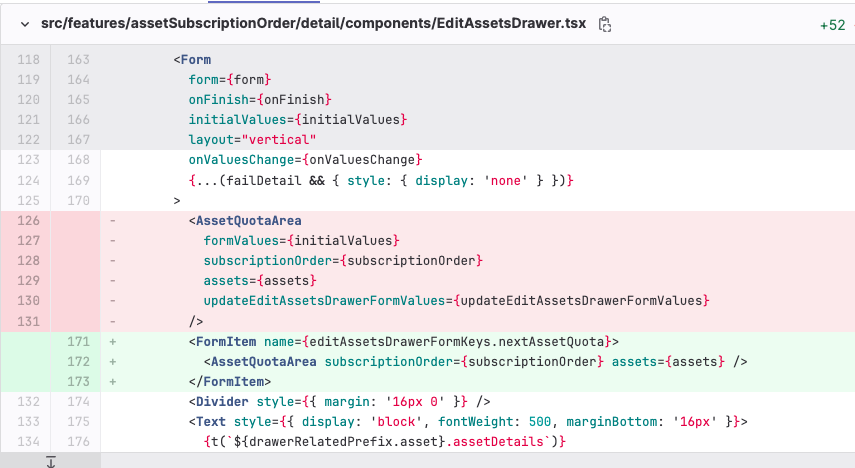Open the EditAssetsDrawer.tsx file path link
Image resolution: width=855 pixels, height=468 pixels.
[314, 23]
